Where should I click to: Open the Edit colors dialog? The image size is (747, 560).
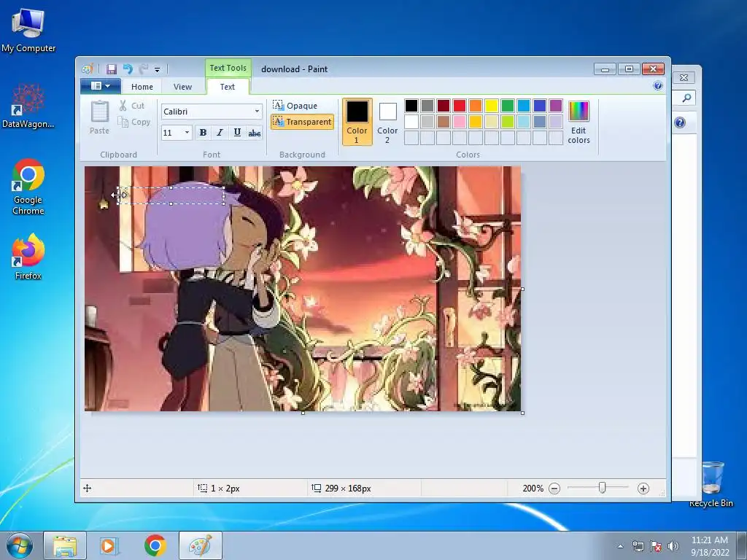578,122
